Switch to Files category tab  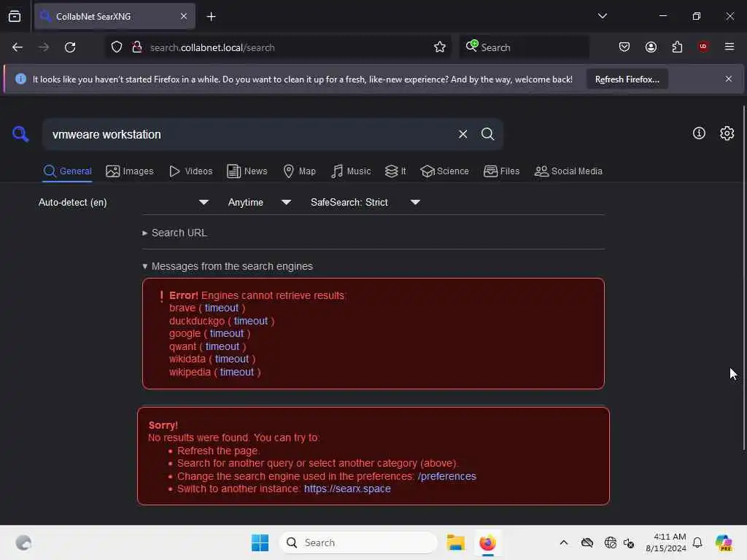coord(501,171)
